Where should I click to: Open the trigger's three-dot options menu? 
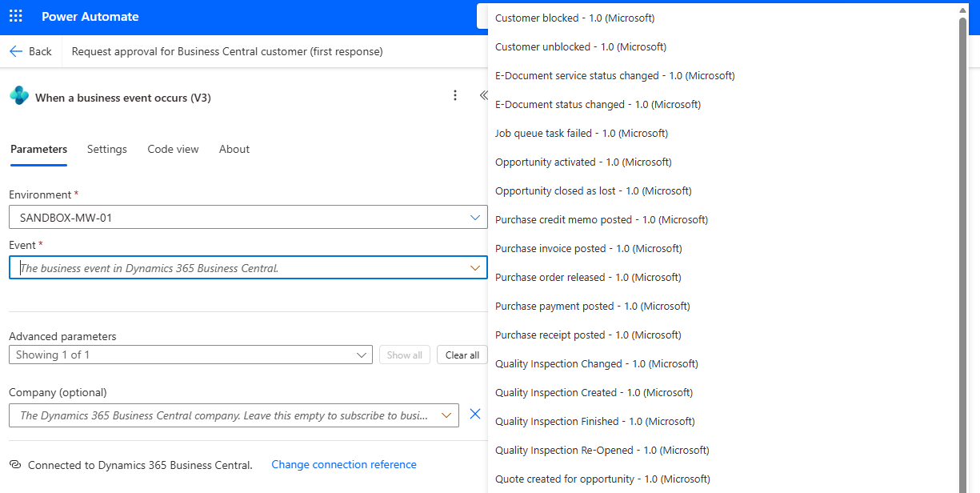455,95
